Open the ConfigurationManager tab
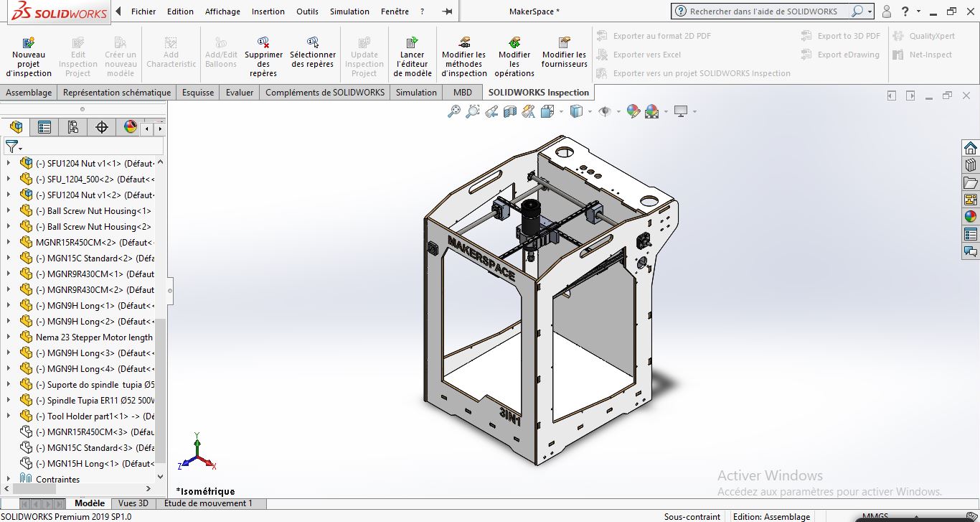Viewport: 980px width, 522px height. click(73, 127)
